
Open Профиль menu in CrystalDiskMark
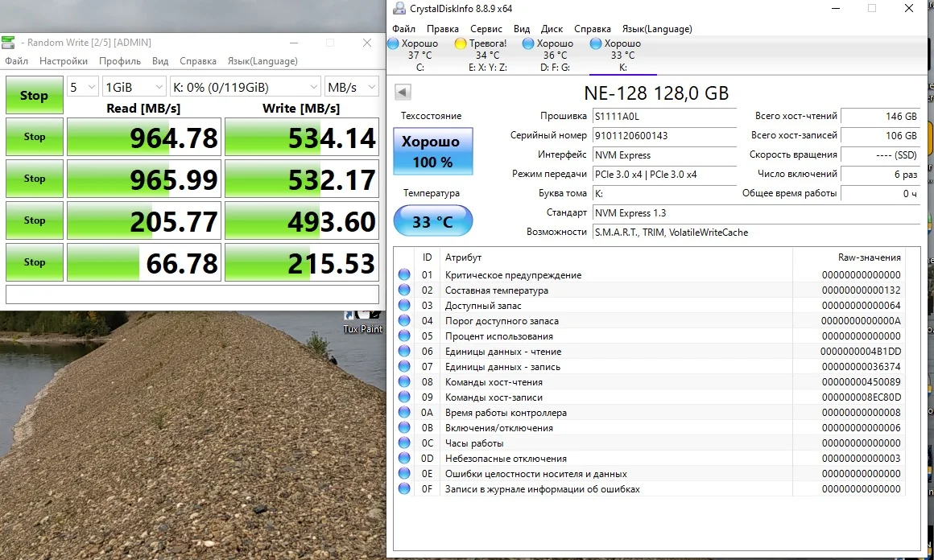coord(120,61)
